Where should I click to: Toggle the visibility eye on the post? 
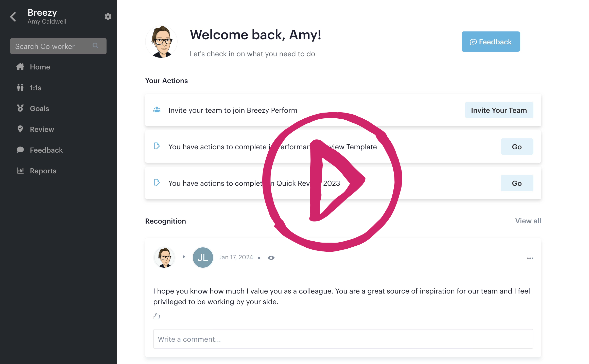pyautogui.click(x=271, y=257)
